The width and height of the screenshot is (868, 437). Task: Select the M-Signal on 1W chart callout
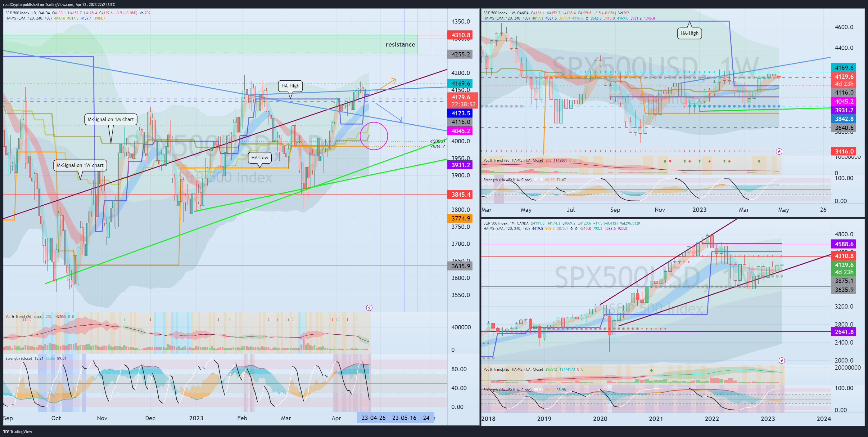[80, 165]
